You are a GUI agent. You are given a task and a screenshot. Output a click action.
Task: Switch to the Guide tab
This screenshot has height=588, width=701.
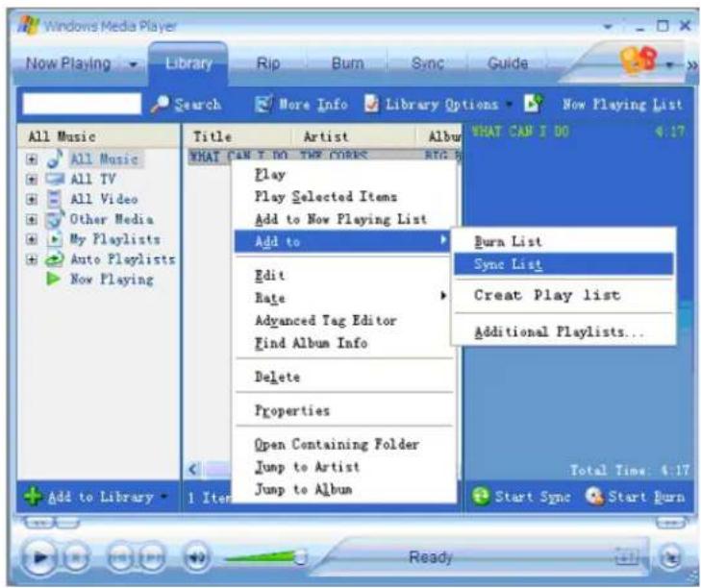[508, 63]
